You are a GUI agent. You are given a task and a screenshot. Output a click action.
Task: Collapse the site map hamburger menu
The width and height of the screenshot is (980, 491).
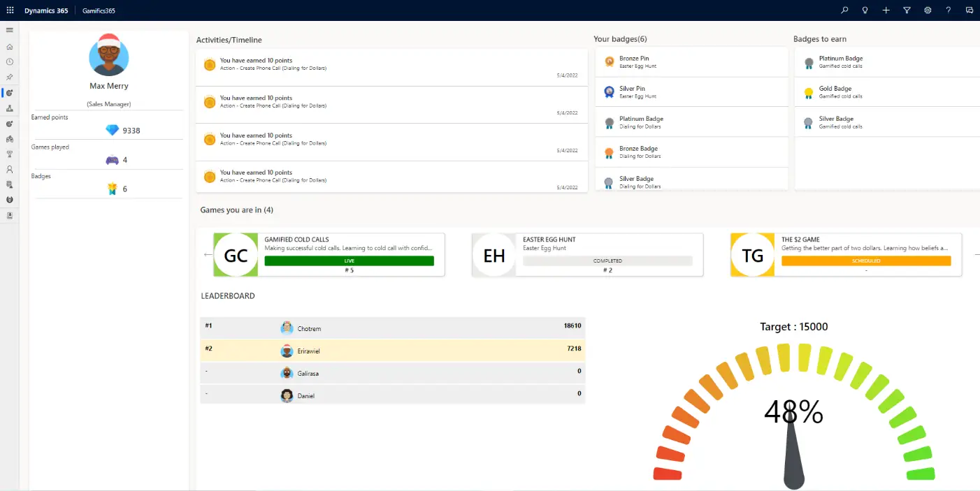[x=10, y=30]
